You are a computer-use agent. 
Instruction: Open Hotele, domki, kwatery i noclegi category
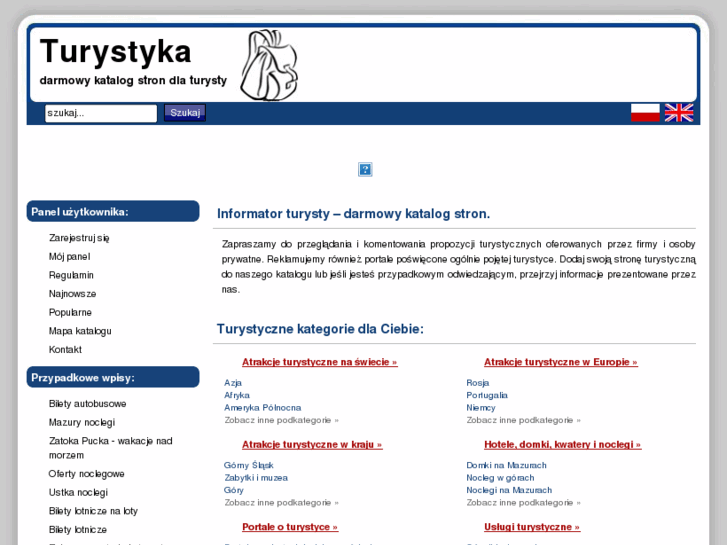562,444
